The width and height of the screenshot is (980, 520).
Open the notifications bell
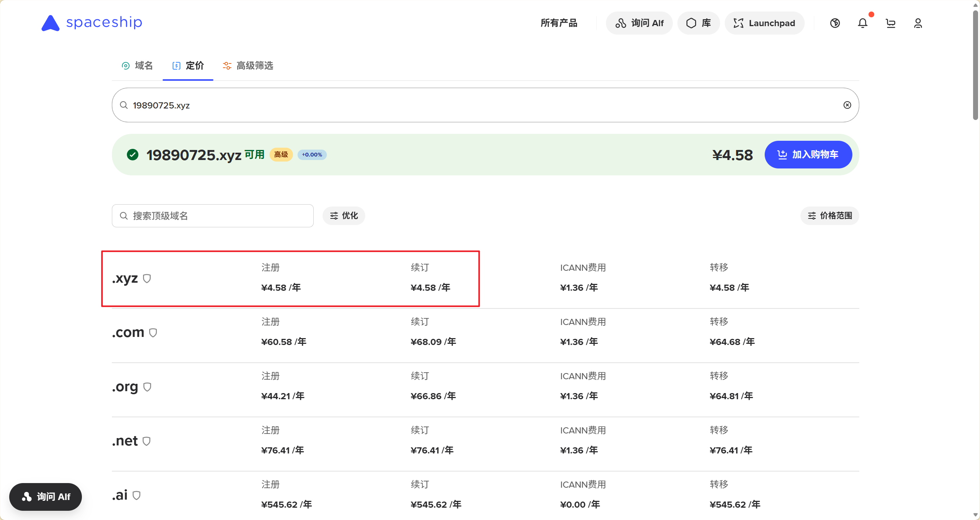coord(862,23)
